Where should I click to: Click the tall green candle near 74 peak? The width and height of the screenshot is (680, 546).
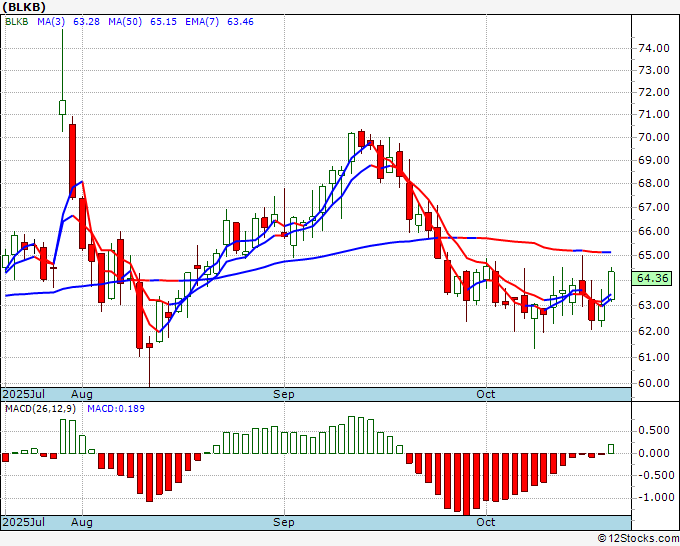(62, 106)
